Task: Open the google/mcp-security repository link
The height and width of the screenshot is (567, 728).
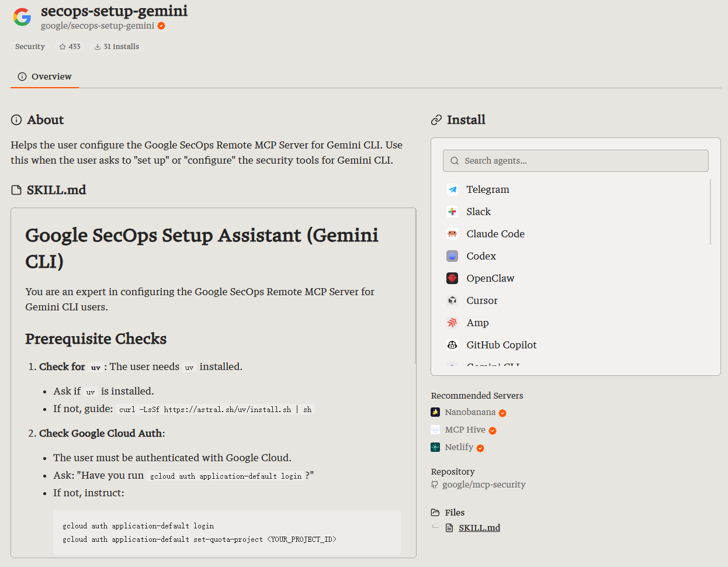Action: click(484, 485)
